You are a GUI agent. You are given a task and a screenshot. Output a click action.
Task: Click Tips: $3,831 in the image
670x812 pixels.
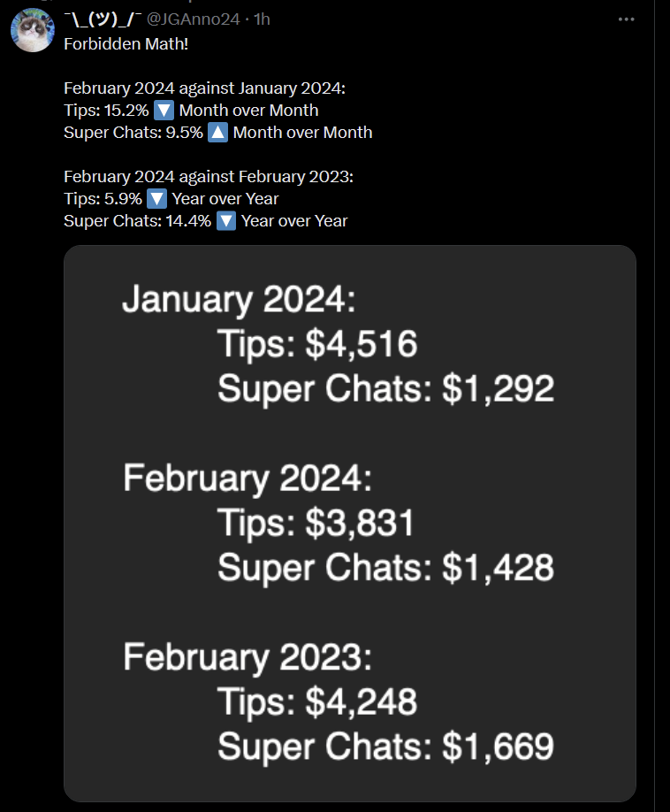click(316, 523)
